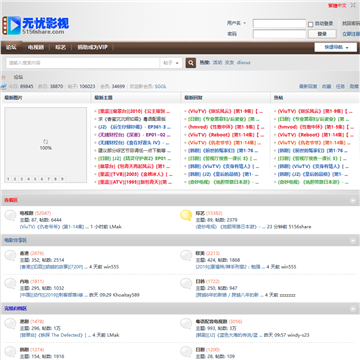Viewport: 360px width, 360px height.
Task: Select the 最新图片 panel header
Action: (13, 98)
